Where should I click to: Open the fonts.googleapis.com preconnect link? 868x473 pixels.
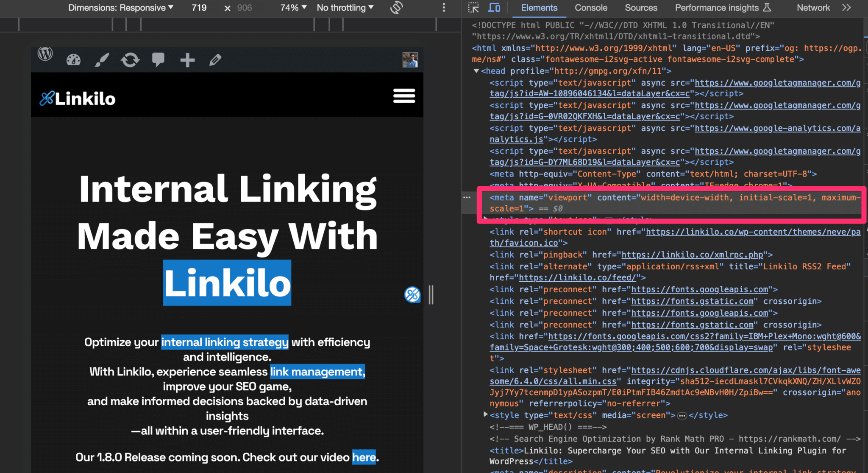(700, 289)
